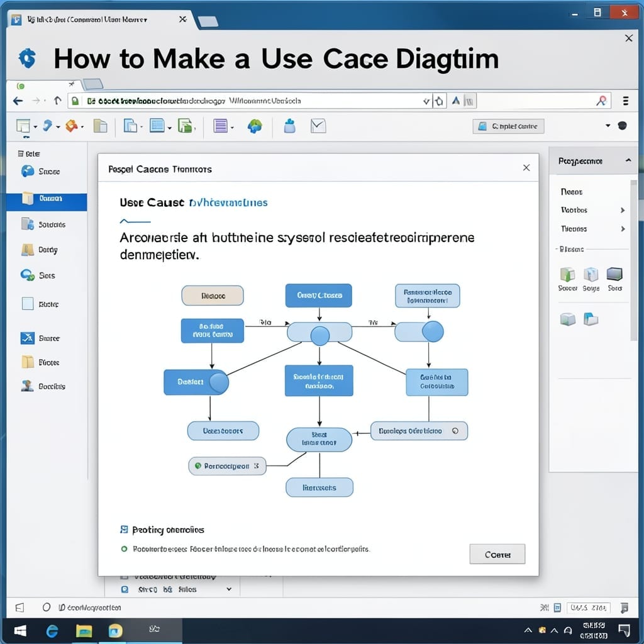Open the blue link next to 'Usee Cause'
Viewport: 644px width, 644px height.
click(x=228, y=203)
